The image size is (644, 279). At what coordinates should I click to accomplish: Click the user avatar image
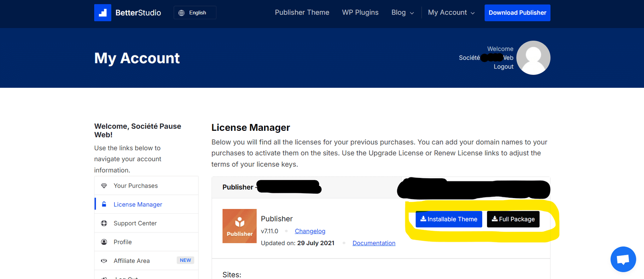tap(533, 58)
